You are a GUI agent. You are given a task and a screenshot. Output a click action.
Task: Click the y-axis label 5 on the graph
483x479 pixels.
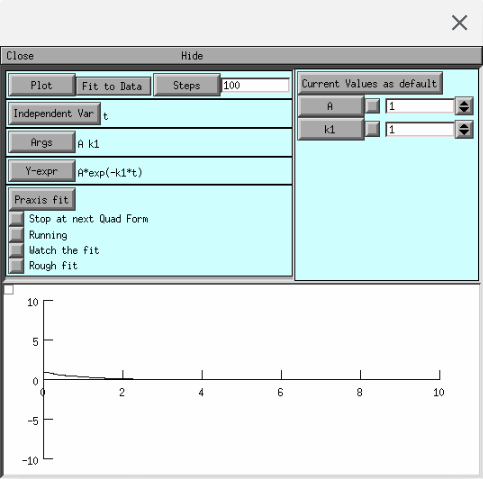coord(36,342)
